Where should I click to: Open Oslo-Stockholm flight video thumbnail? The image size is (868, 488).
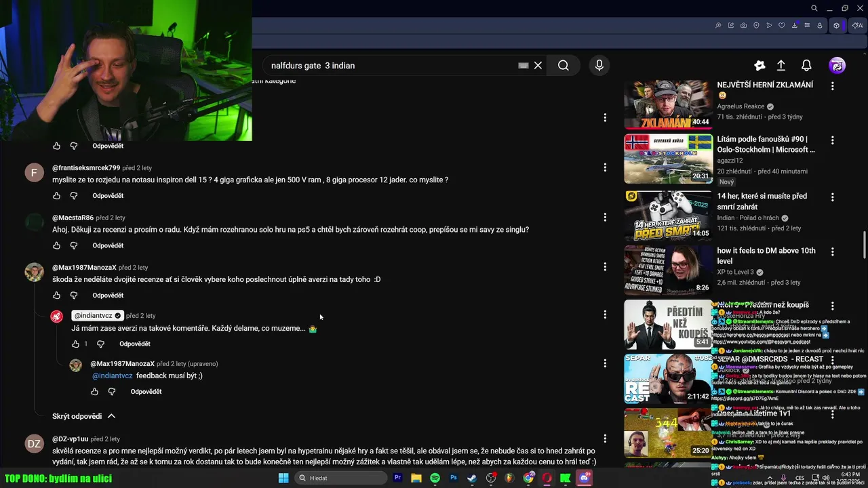(x=668, y=159)
